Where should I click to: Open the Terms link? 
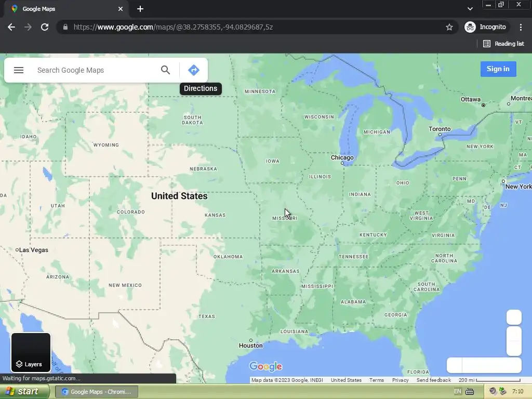pos(377,380)
